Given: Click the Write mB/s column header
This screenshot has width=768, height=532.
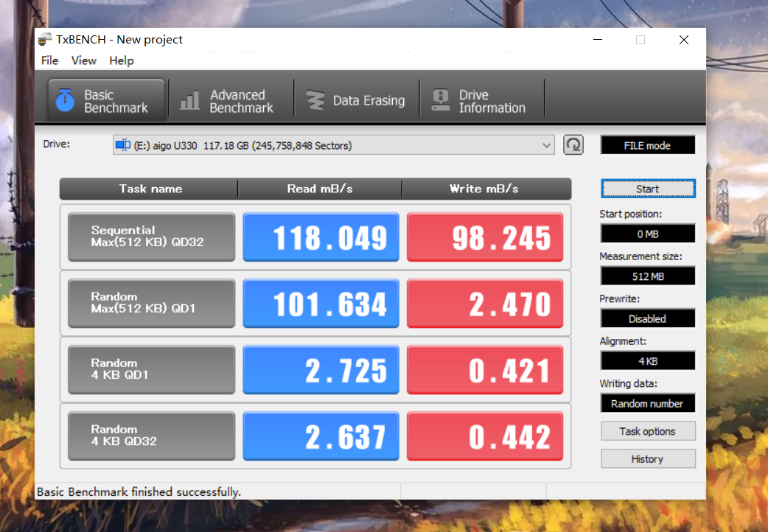Looking at the screenshot, I should 486,189.
